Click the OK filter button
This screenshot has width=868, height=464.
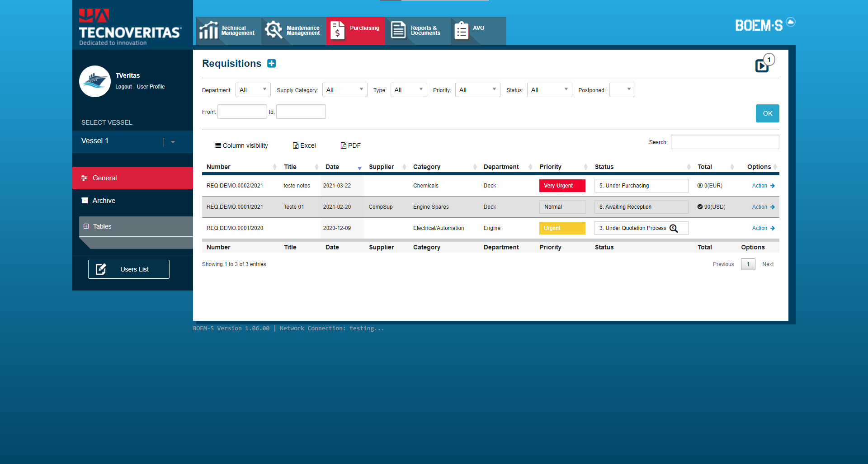[767, 113]
